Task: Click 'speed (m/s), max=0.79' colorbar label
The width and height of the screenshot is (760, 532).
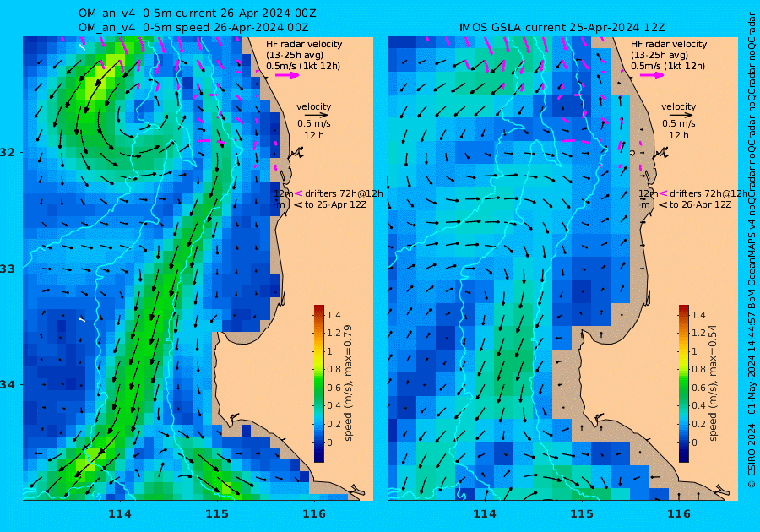Action: point(348,383)
